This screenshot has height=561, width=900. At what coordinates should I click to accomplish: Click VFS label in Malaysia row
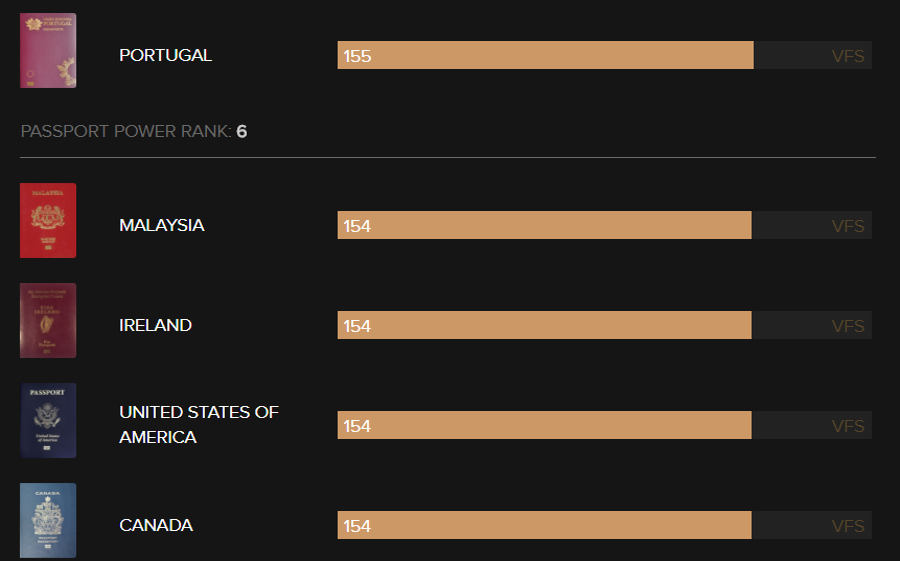pos(848,226)
